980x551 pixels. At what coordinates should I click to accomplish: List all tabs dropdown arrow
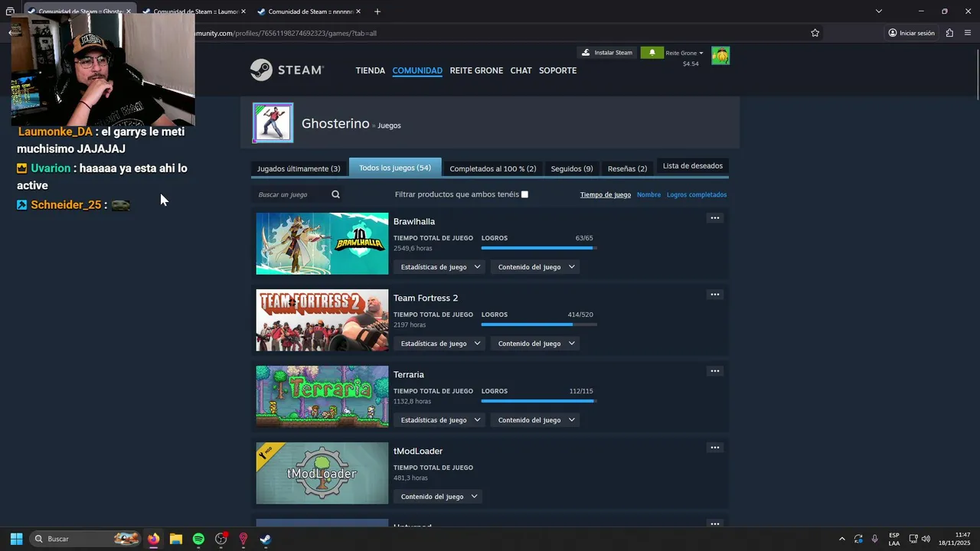[x=879, y=11]
